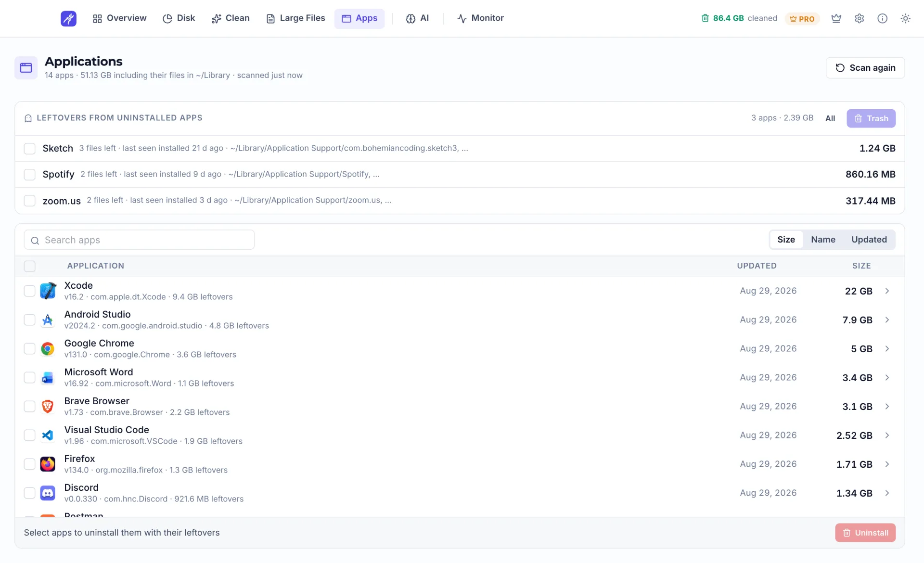Select the Visual Studio Code checkbox

click(30, 435)
